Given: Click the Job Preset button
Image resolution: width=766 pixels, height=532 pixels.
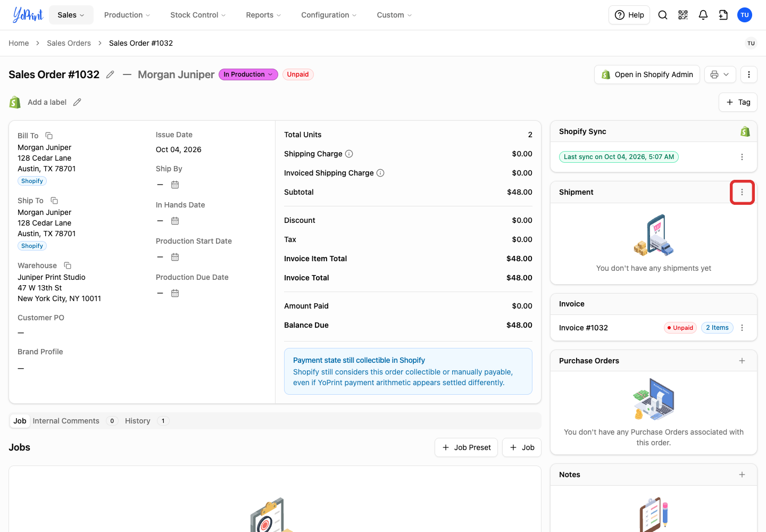Looking at the screenshot, I should click(x=466, y=447).
